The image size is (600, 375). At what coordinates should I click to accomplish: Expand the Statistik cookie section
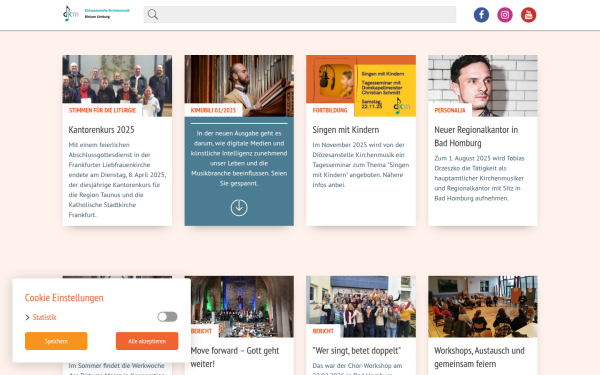[x=41, y=317]
